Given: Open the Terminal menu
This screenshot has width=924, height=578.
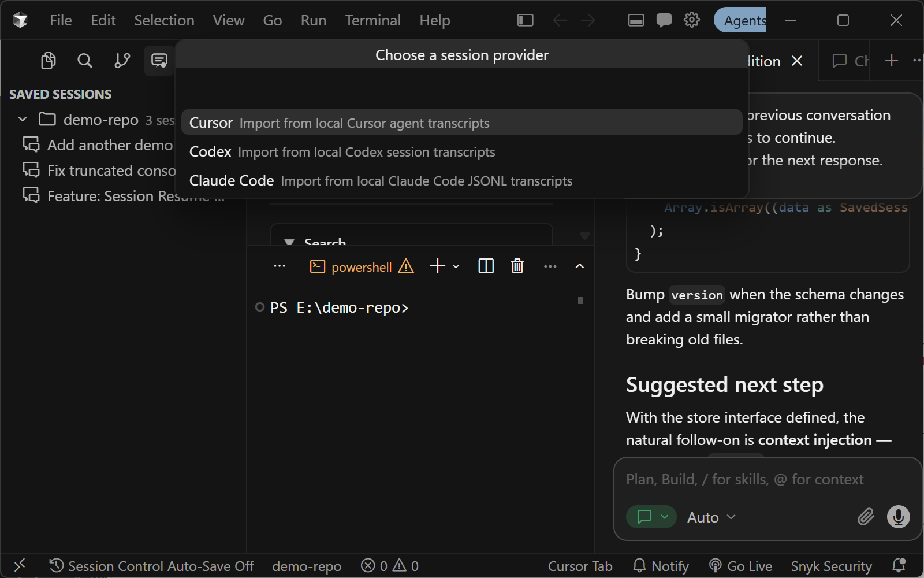Looking at the screenshot, I should pos(373,20).
